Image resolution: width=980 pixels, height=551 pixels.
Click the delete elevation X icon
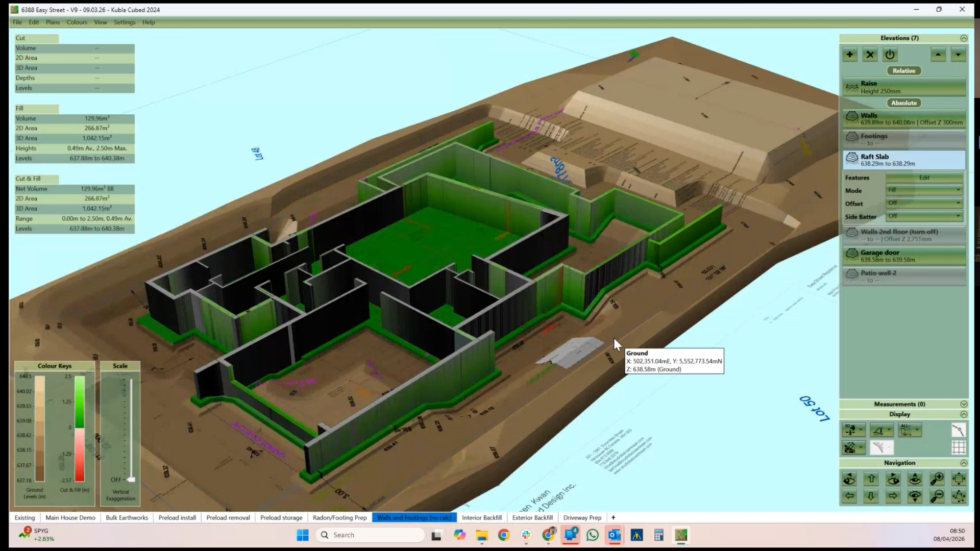(x=870, y=55)
